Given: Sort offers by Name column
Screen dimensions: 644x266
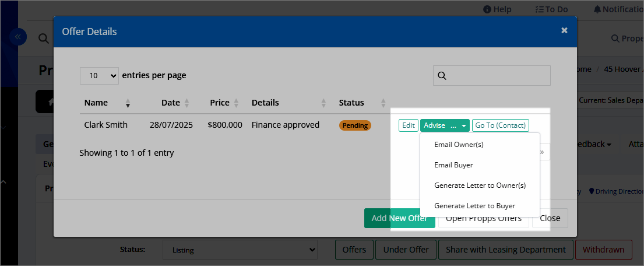Looking at the screenshot, I should click(x=108, y=103).
